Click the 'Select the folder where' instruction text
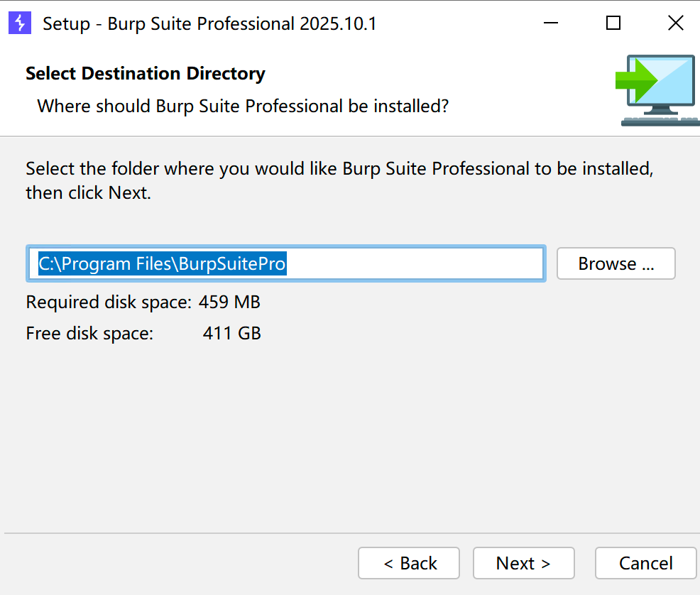The width and height of the screenshot is (700, 595). (x=339, y=169)
